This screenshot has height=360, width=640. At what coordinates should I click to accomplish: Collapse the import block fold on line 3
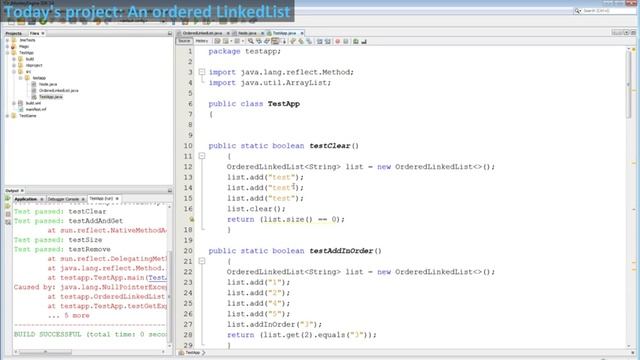point(202,72)
